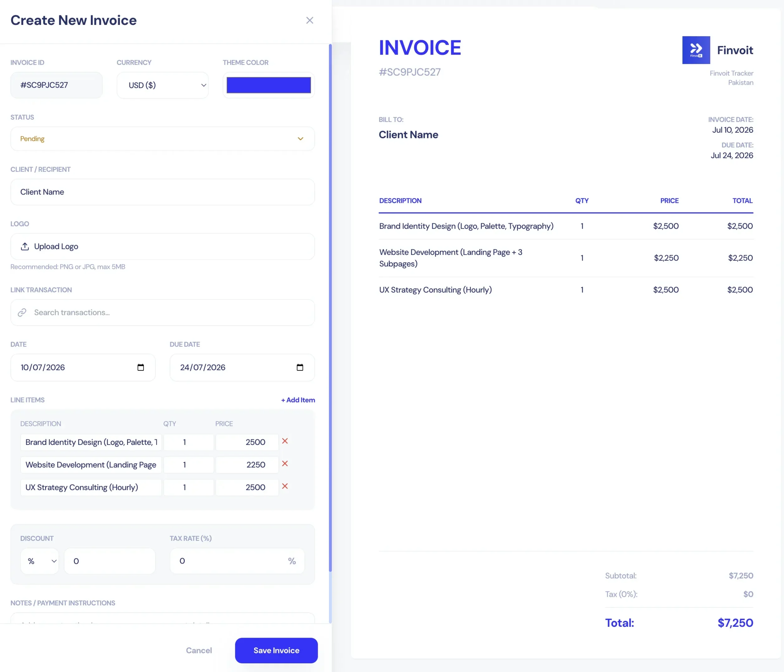Viewport: 784px width, 672px height.
Task: Open calendar picker for Due Date
Action: pyautogui.click(x=300, y=367)
